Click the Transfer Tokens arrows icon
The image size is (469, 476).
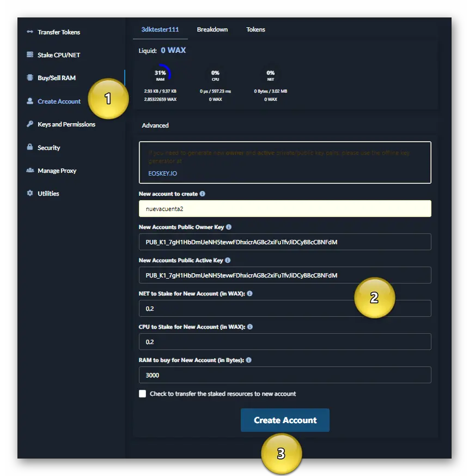pos(30,32)
